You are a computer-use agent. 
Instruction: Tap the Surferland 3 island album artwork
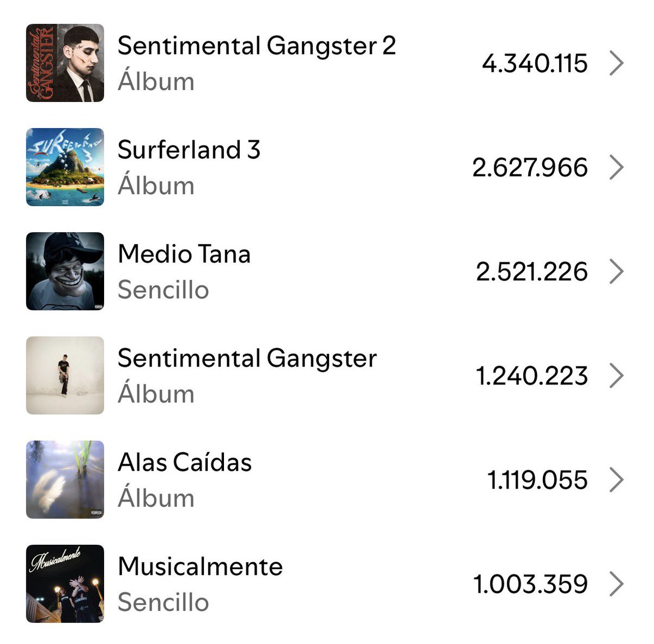pos(65,167)
